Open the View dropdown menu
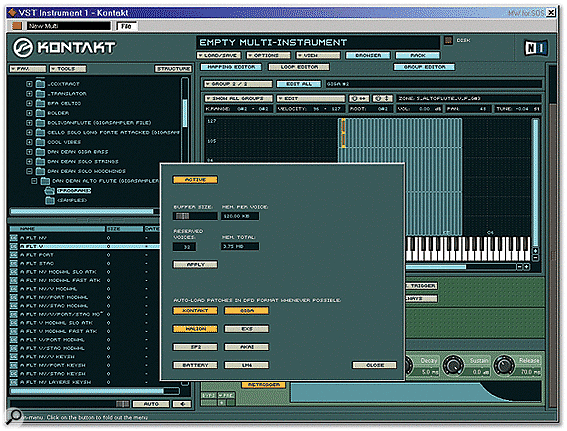 (318, 55)
